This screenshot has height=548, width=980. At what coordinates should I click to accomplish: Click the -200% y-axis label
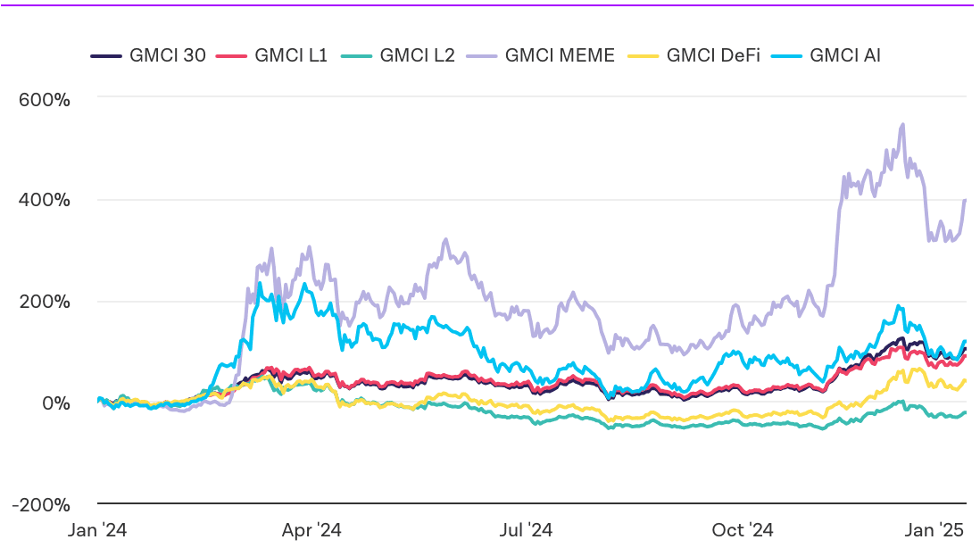click(x=41, y=505)
